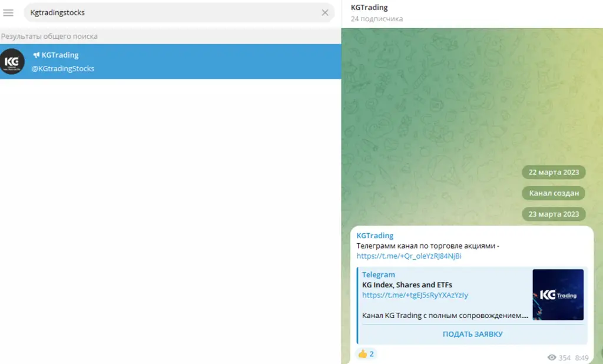Viewport: 603px width, 364px height.
Task: Clear the search field with the X
Action: pyautogui.click(x=325, y=13)
